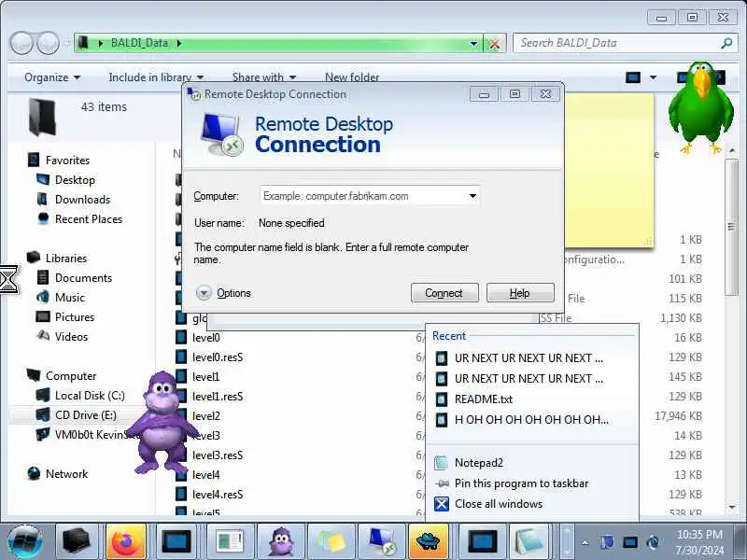Screen dimensions: 747x560
Task: Click the Music library icon
Action: pyautogui.click(x=43, y=297)
